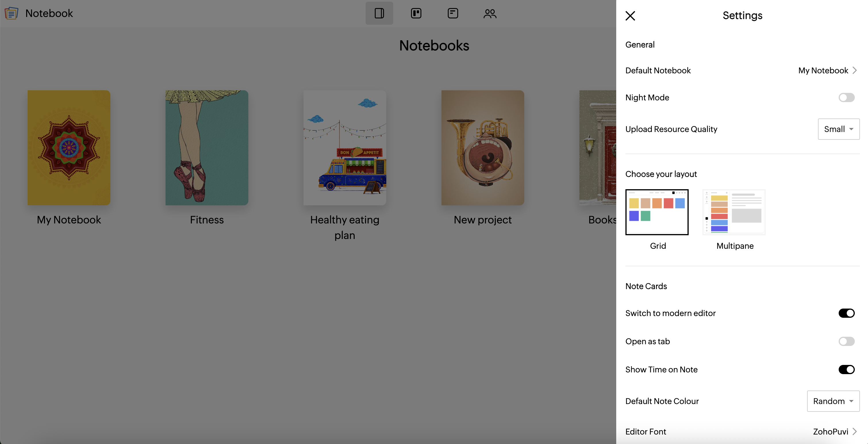The width and height of the screenshot is (868, 444).
Task: Expand Editor Font chevron
Action: pyautogui.click(x=854, y=432)
